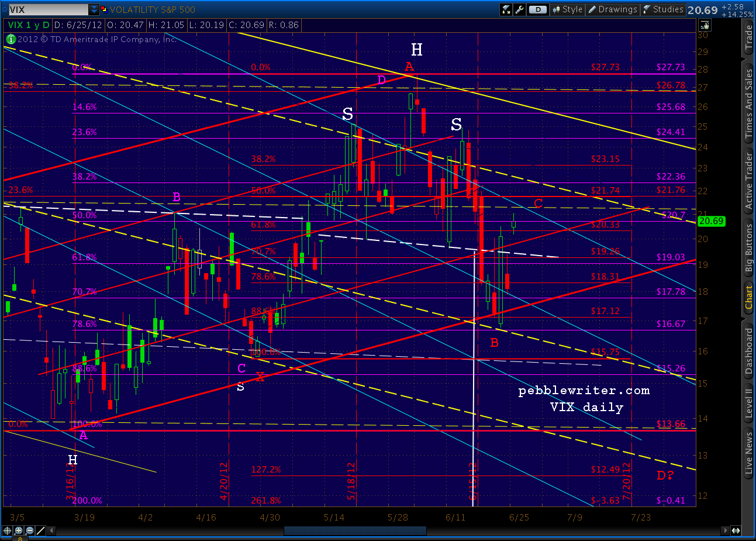This screenshot has width=756, height=541.
Task: Click the +14.25% percent change readout
Action: [x=737, y=15]
